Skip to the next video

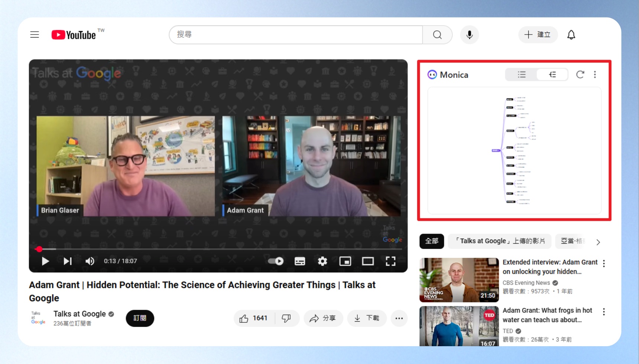[x=67, y=261]
